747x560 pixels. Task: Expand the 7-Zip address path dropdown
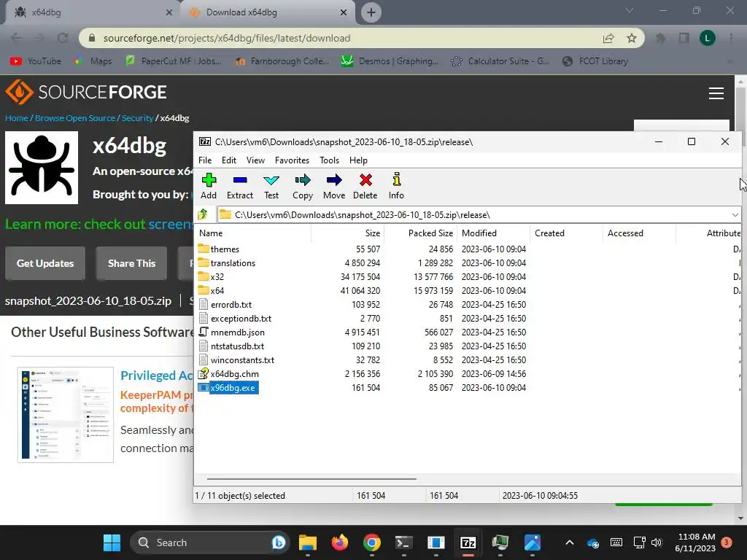pyautogui.click(x=735, y=215)
